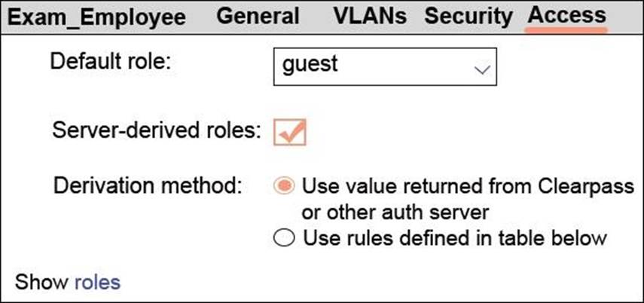Click the "Default role:" label
Screen dimensions: 644x303
pyautogui.click(x=111, y=61)
